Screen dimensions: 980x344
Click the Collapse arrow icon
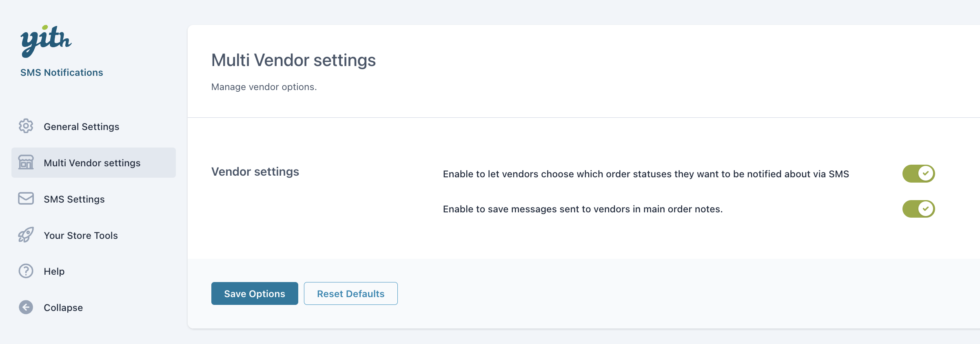point(26,307)
